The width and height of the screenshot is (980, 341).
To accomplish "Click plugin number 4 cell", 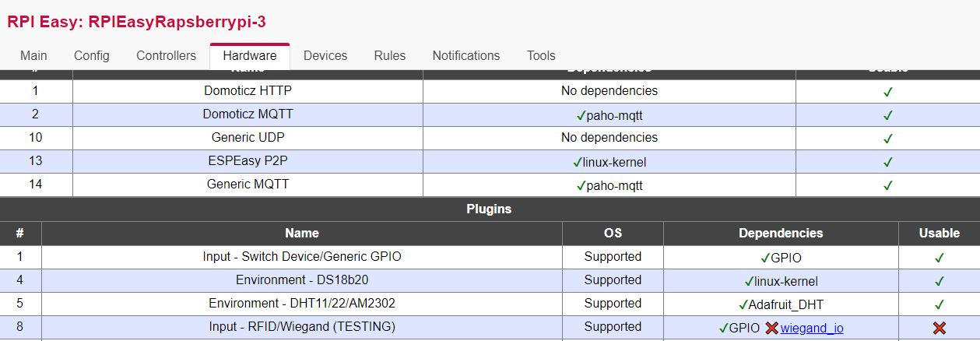I will coord(20,279).
